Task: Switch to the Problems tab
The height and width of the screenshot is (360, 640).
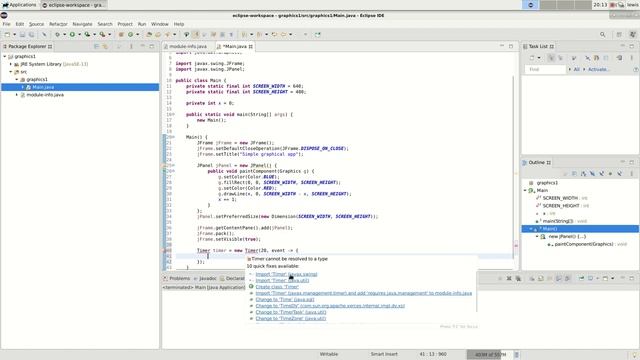Action: point(177,278)
